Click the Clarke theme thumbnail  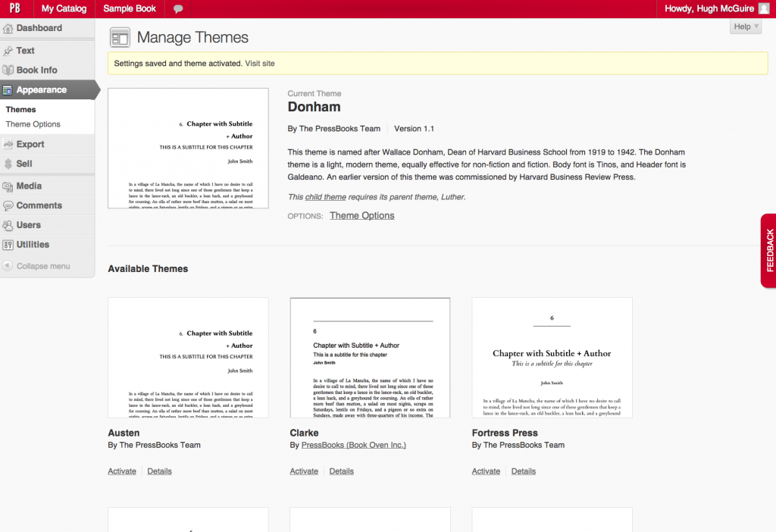(370, 358)
